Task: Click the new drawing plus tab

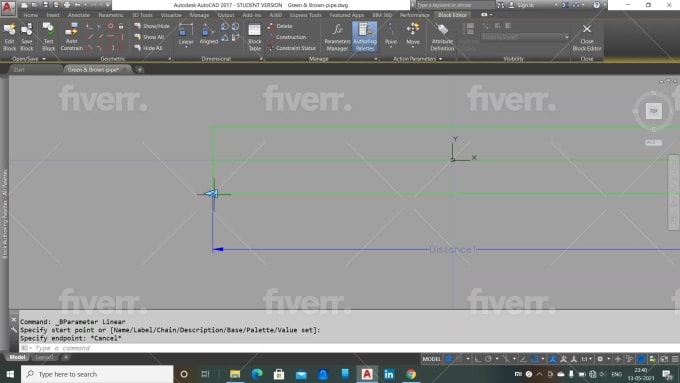Action: pyautogui.click(x=140, y=69)
